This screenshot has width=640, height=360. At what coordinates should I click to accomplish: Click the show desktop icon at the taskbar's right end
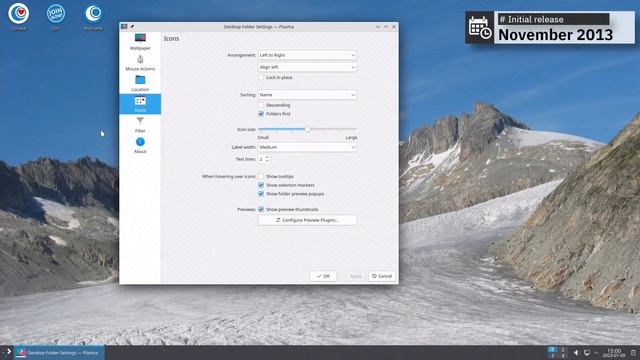[633, 353]
